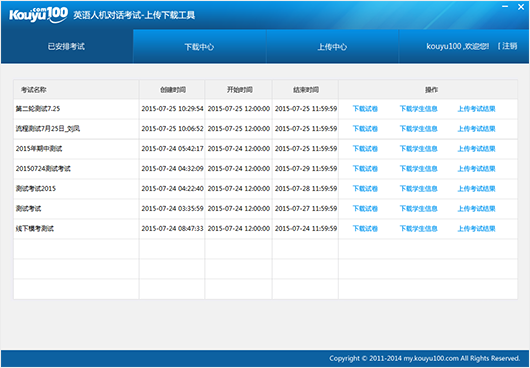Click end time 2015-07-27 11:59:59
530x368 pixels.
306,208
